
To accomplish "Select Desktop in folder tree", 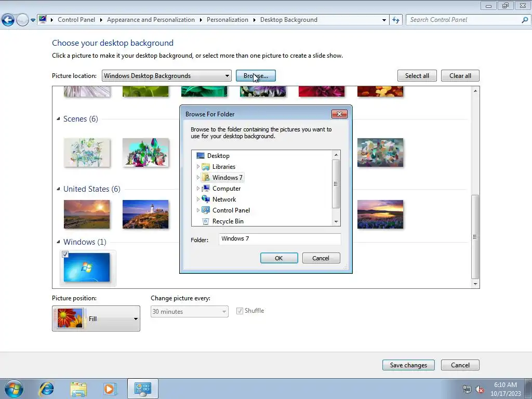I will click(x=218, y=156).
